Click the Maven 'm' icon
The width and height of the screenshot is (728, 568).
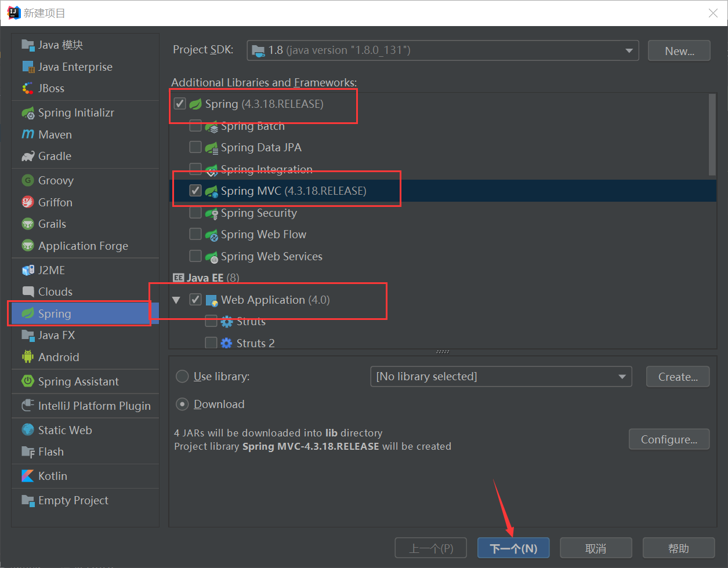(28, 134)
